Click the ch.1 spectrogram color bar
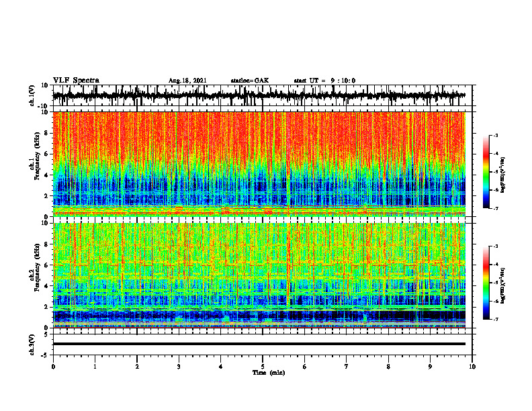Screen dimensions: 532x411 (x=486, y=171)
